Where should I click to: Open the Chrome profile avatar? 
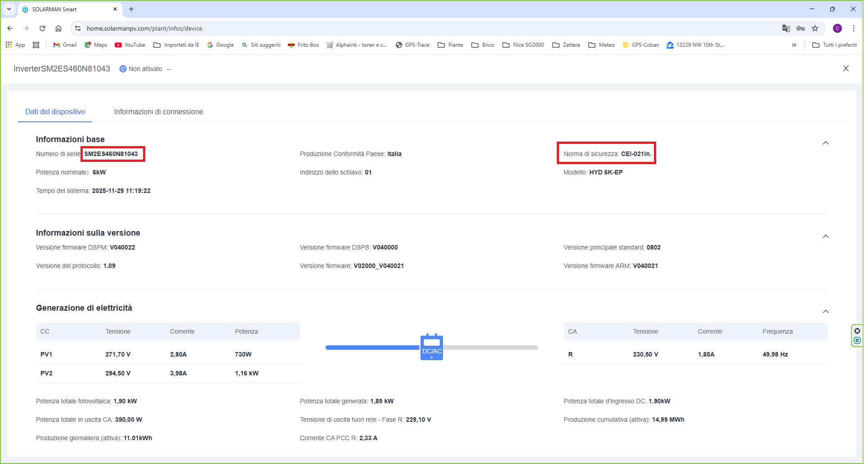837,28
